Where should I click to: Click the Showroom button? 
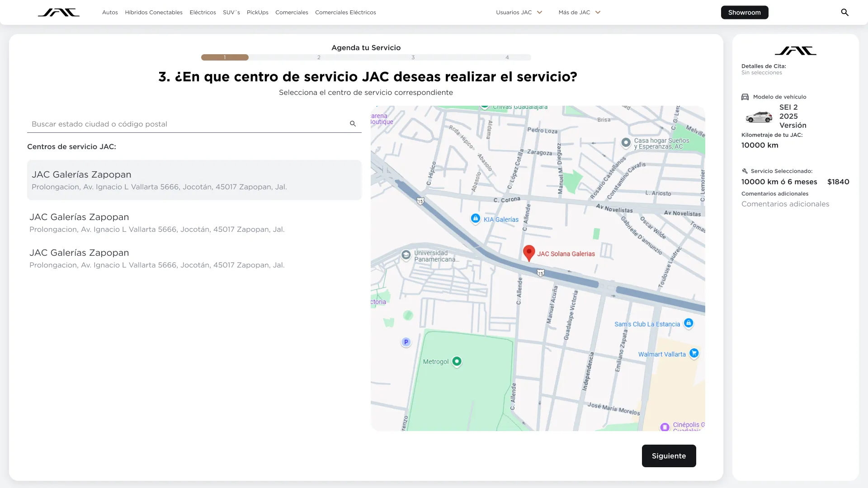tap(745, 12)
